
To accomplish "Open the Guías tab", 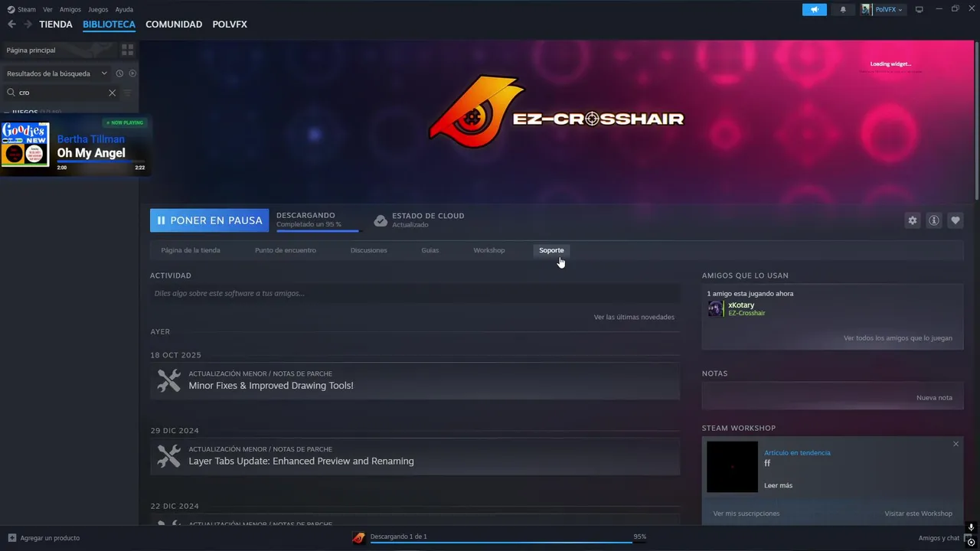I will click(430, 250).
